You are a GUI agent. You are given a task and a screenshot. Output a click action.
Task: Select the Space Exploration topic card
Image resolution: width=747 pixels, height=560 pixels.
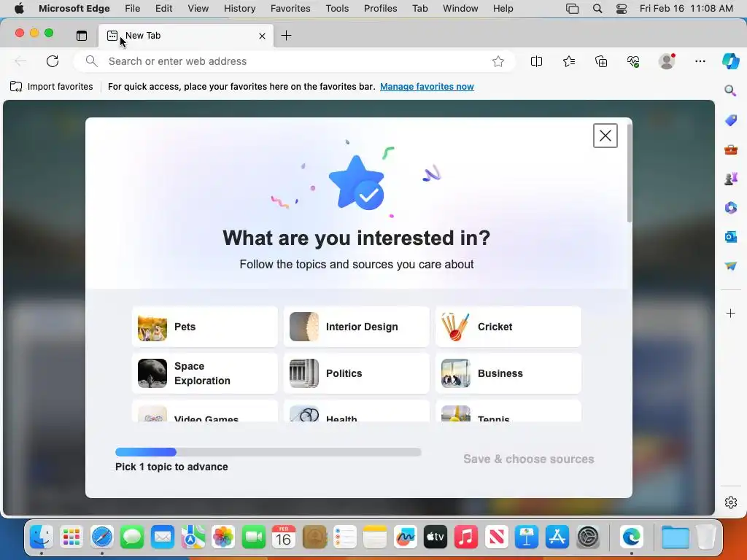[205, 373]
